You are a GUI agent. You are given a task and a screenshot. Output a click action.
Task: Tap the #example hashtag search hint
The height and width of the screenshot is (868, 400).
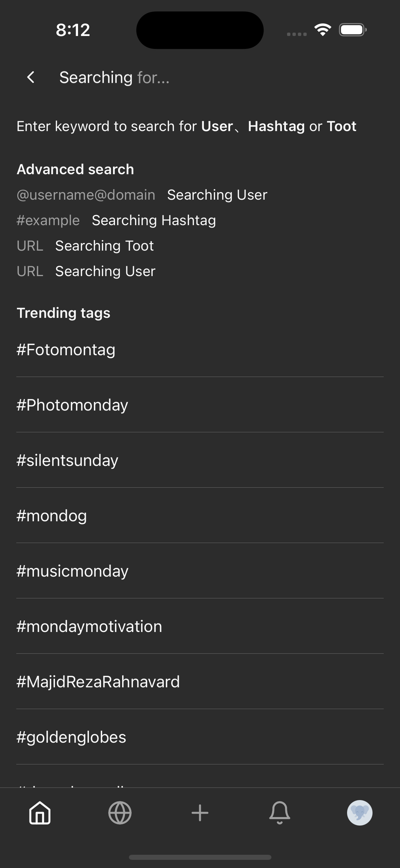click(x=48, y=220)
